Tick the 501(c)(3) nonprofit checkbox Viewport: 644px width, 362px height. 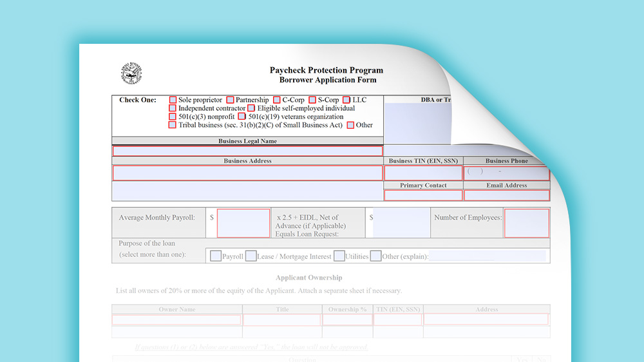coord(173,117)
